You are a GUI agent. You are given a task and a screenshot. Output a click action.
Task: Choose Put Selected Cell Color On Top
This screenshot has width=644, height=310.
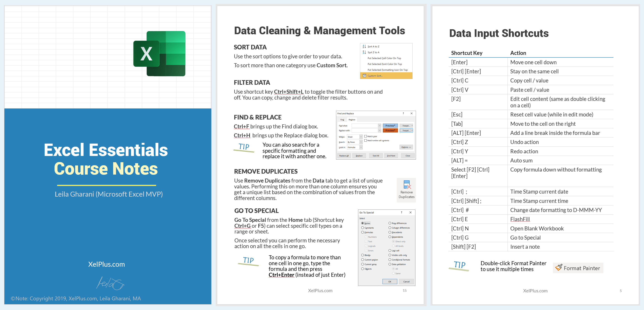386,58
